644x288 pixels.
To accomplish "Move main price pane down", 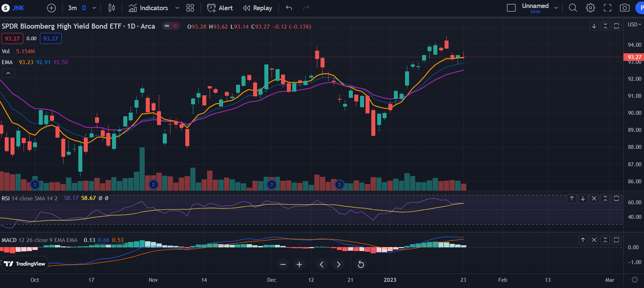I will (594, 26).
